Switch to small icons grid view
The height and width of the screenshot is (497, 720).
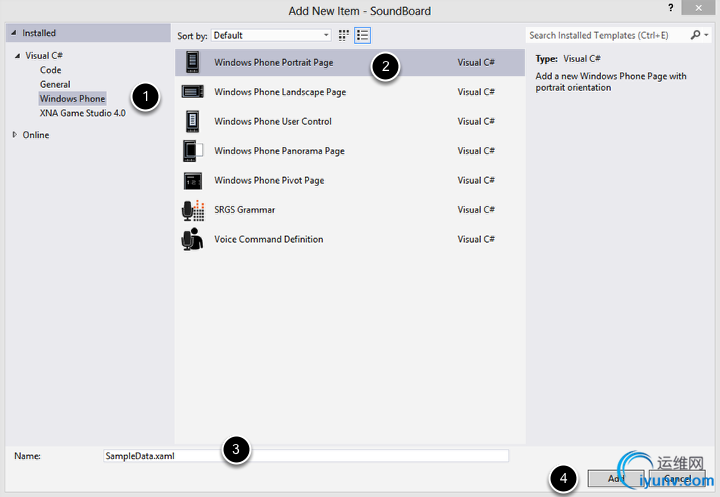click(343, 35)
